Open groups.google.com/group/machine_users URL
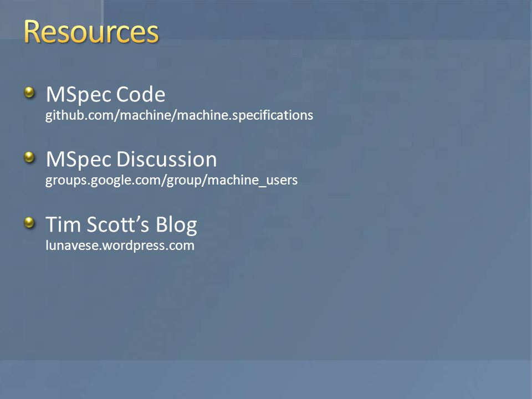This screenshot has width=532, height=399. coord(171,180)
